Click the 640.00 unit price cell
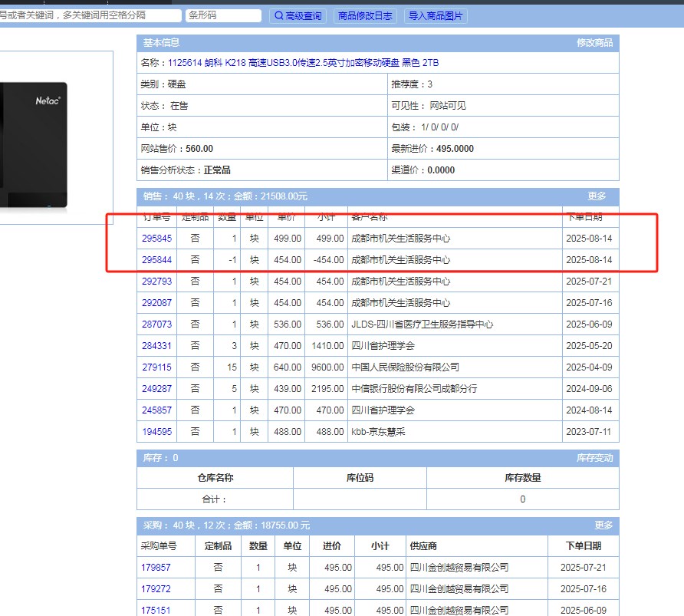This screenshot has height=616, width=684. [287, 367]
